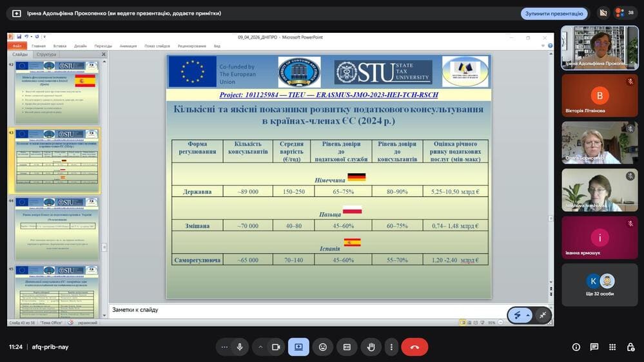Viewport: 644px width, 362px height.
Task: Switch to the Структура pane tab
Action: point(46,55)
